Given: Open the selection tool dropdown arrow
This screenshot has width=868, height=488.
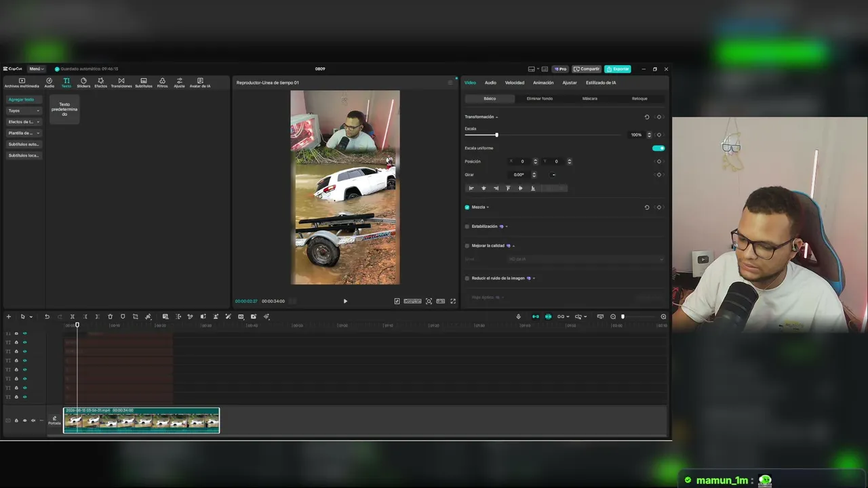Looking at the screenshot, I should coord(31,317).
